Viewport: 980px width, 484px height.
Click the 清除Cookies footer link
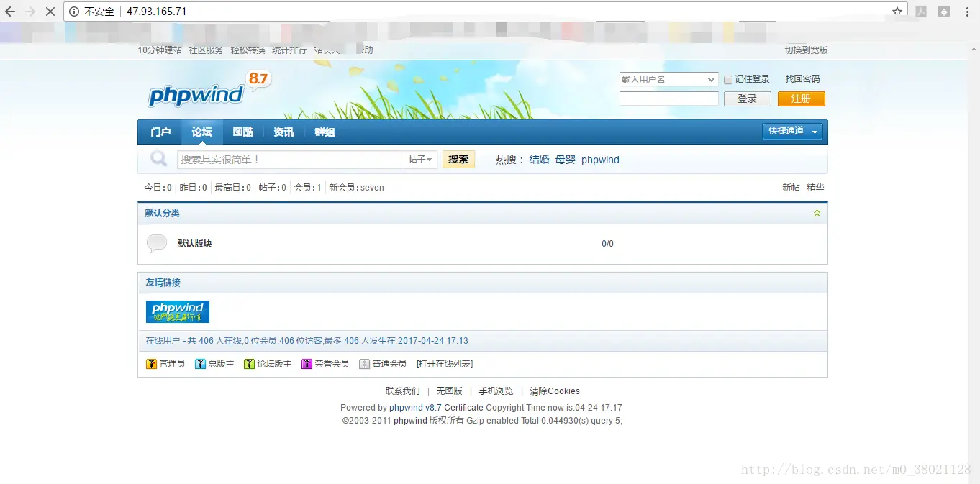555,391
